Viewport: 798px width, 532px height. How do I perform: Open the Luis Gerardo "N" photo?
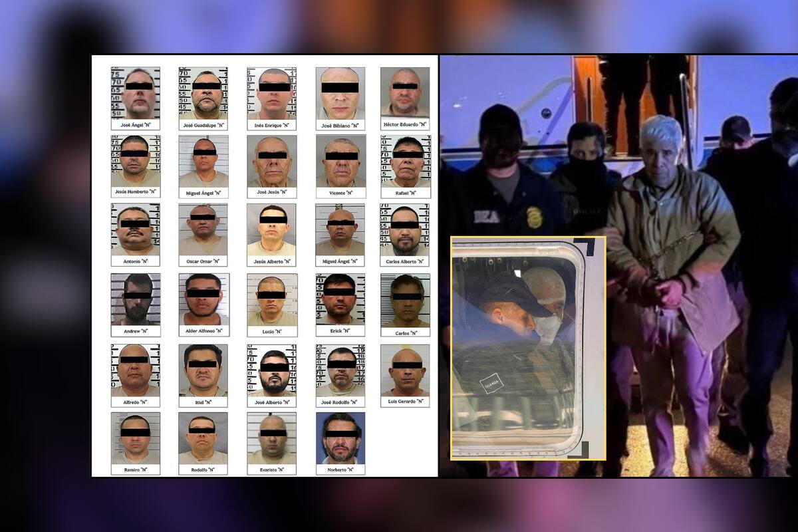(404, 370)
